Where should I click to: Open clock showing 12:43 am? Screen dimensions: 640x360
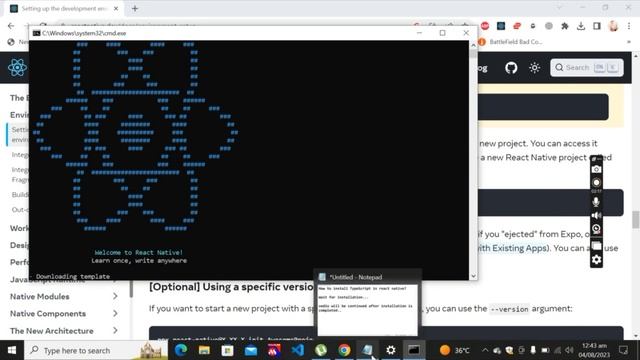tap(594, 350)
